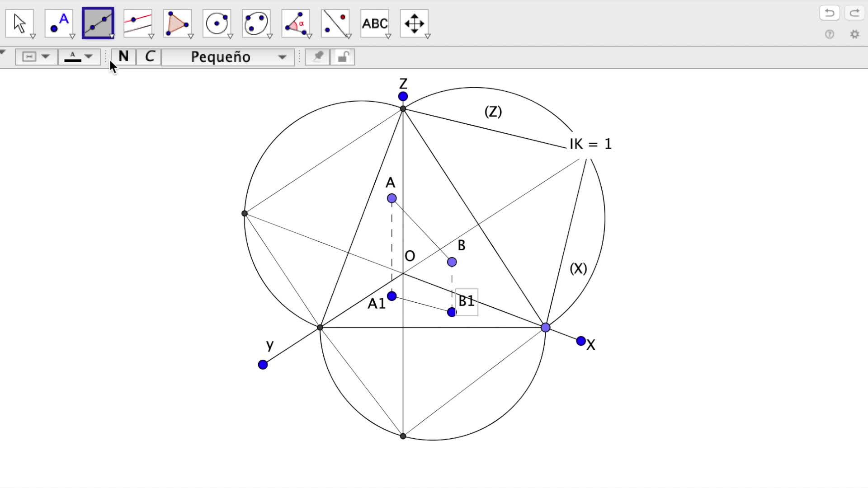Select the New Point tool
The width and height of the screenshot is (868, 488).
click(x=59, y=23)
